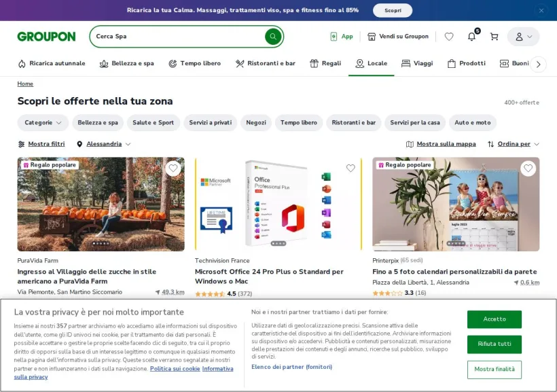The height and width of the screenshot is (392, 557).
Task: Open pumpkin village deal image
Action: coord(101,204)
